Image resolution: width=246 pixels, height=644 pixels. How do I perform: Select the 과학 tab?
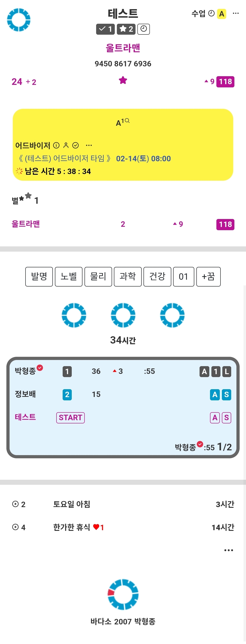(x=128, y=276)
